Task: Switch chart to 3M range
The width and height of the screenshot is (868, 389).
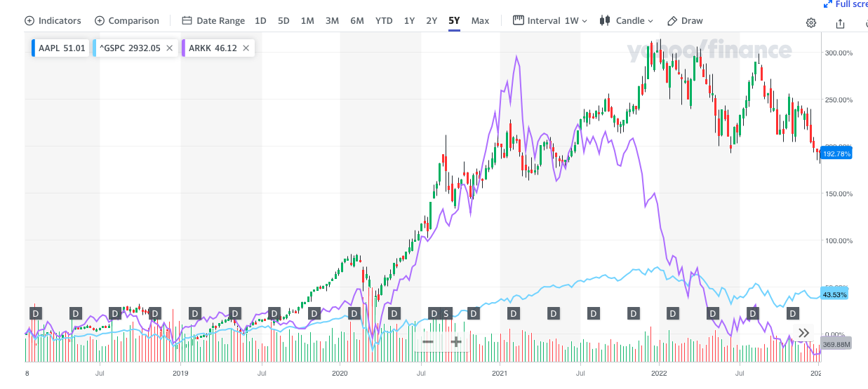Action: 332,20
